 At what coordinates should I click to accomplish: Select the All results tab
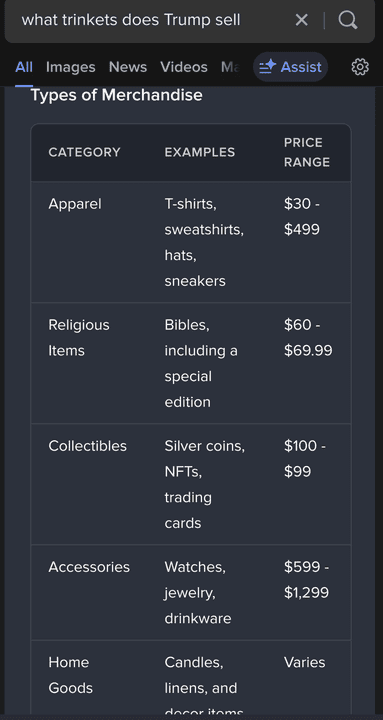click(x=24, y=67)
